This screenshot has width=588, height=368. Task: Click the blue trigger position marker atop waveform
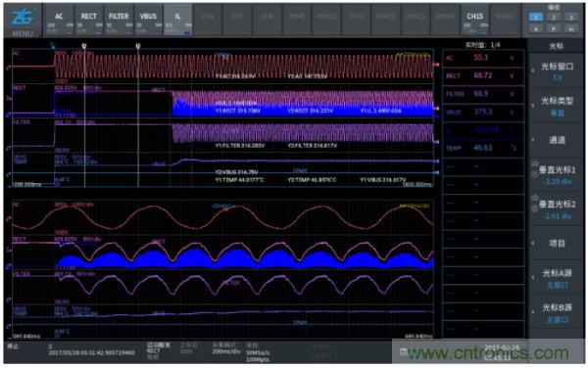pos(53,46)
